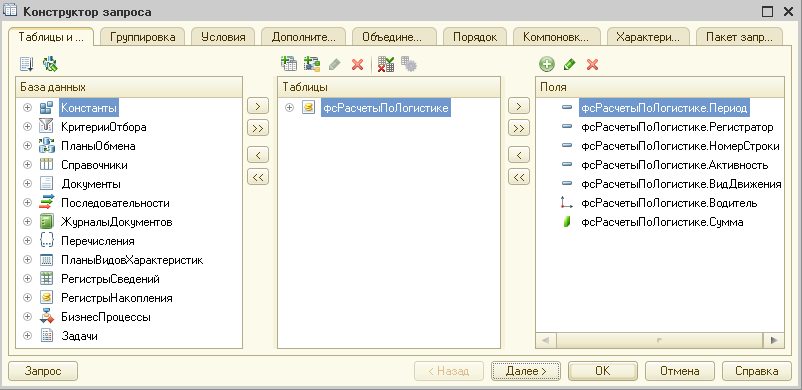Move selected item to tables with the > button
Image resolution: width=802 pixels, height=390 pixels.
258,106
